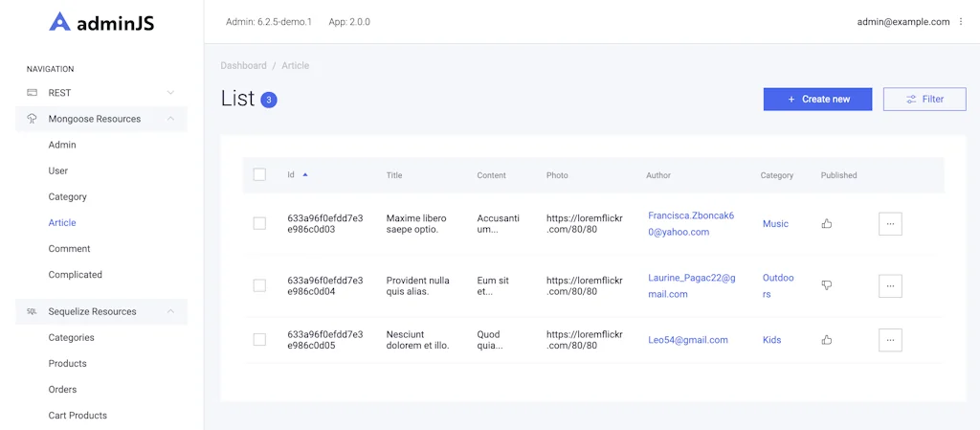Sort by the Id column header

tap(291, 175)
